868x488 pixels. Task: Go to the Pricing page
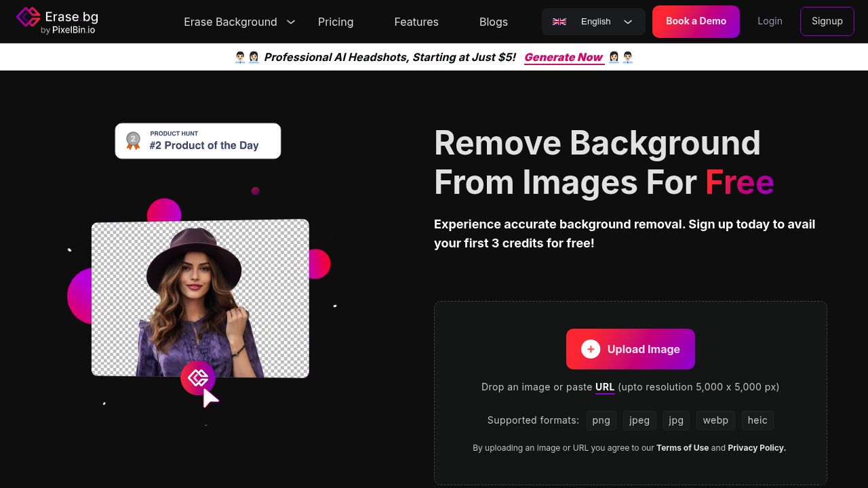(x=336, y=22)
